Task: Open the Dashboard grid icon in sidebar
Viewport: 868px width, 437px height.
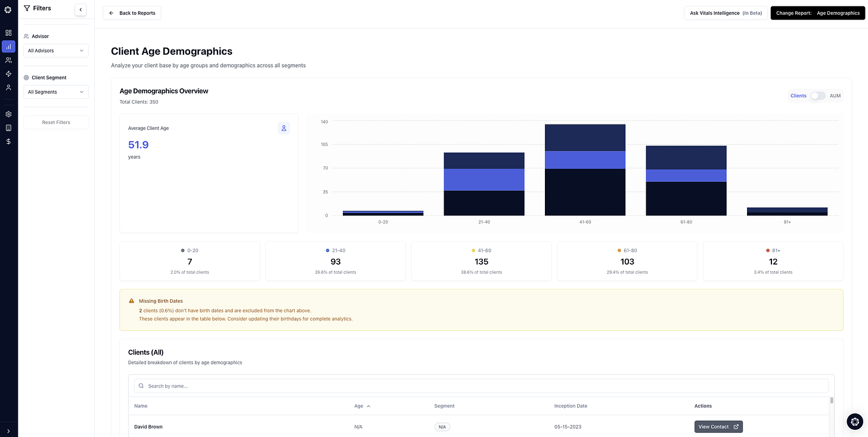Action: [x=8, y=32]
